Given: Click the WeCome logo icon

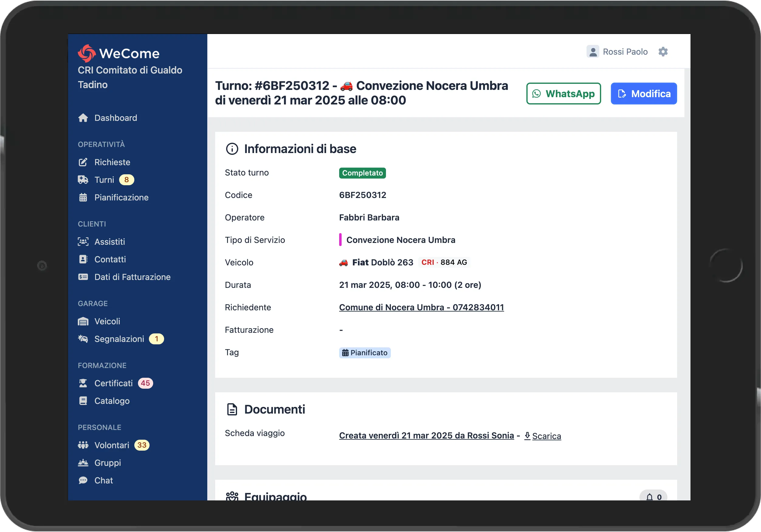Looking at the screenshot, I should [87, 53].
